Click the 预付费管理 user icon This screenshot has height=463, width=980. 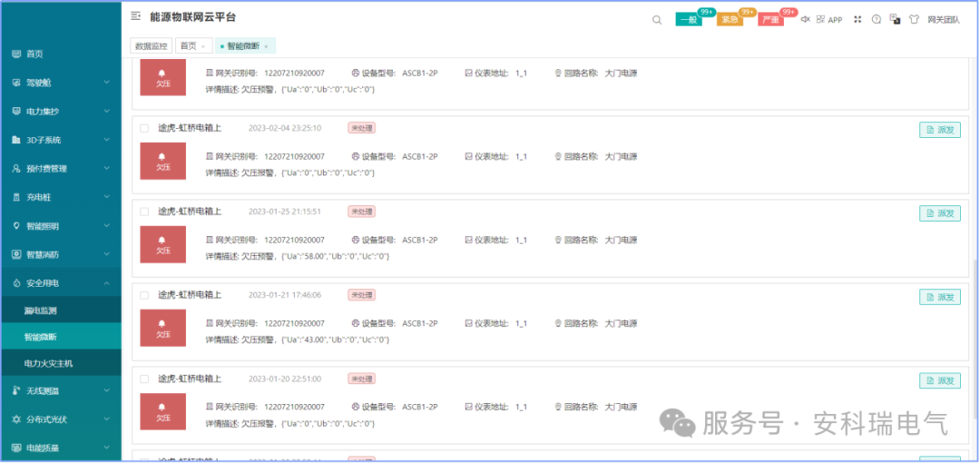tap(17, 169)
